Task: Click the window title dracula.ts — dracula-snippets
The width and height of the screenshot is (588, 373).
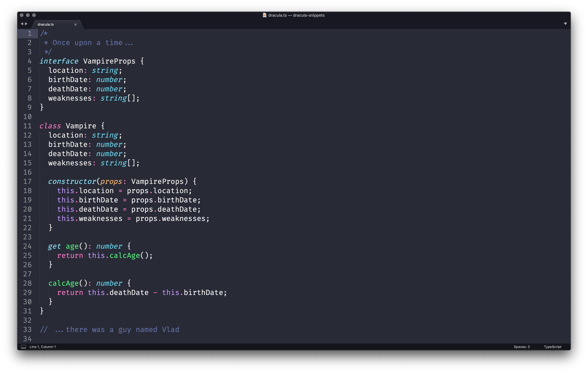Action: [296, 15]
